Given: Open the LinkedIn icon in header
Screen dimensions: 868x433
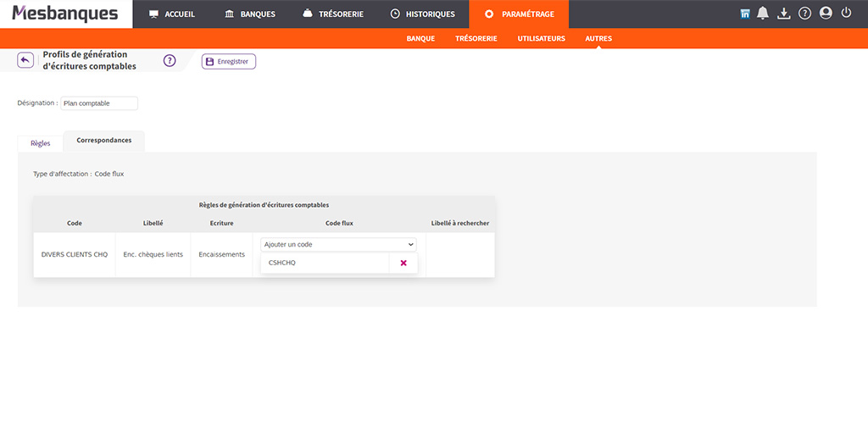Looking at the screenshot, I should [745, 14].
